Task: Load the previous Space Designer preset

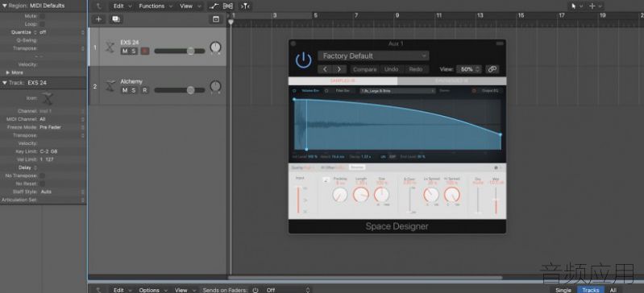Action: (325, 69)
